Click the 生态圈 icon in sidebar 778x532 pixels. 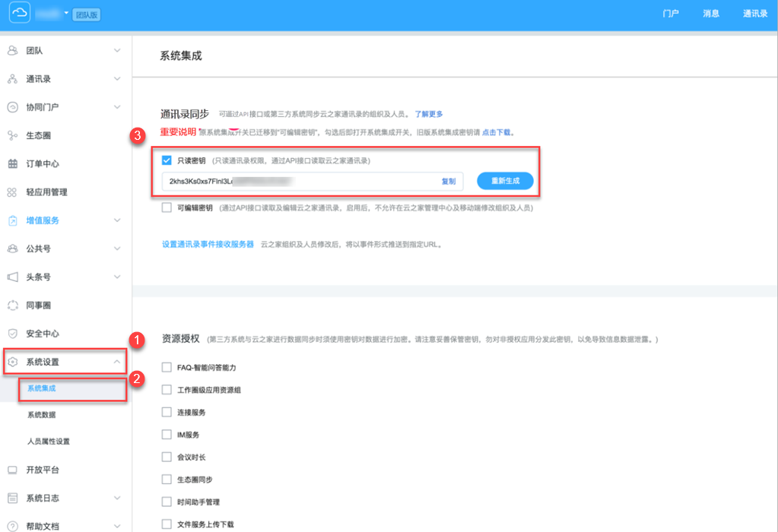click(12, 135)
